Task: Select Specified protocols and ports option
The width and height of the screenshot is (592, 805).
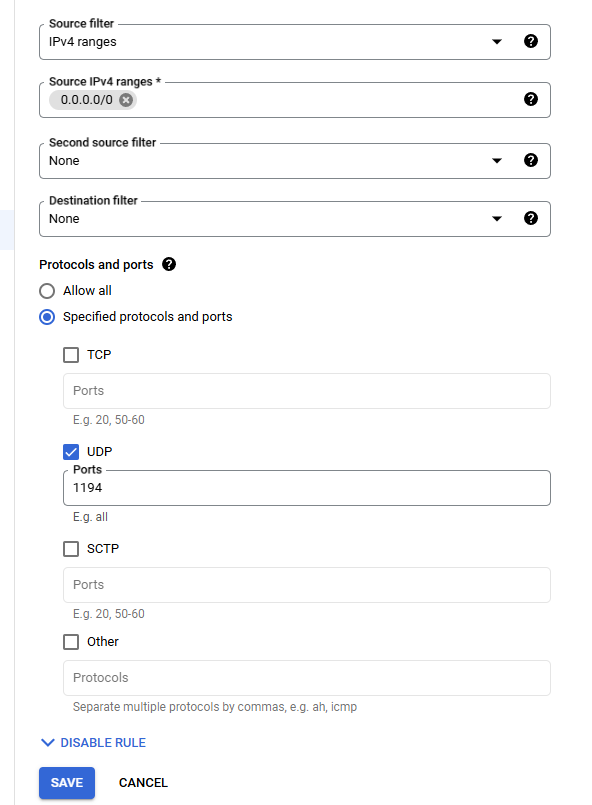Action: (47, 317)
